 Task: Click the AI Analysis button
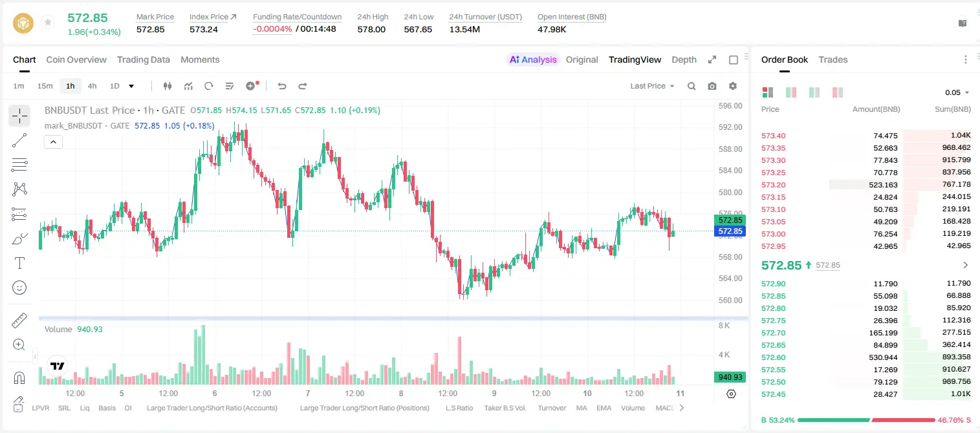click(x=533, y=59)
